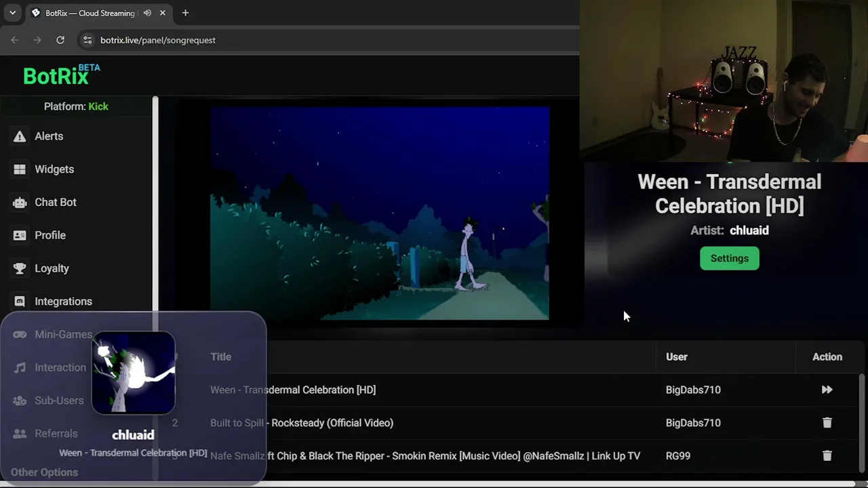The width and height of the screenshot is (868, 488).
Task: Select the Built to Spill - Rocksteady title
Action: pyautogui.click(x=302, y=423)
